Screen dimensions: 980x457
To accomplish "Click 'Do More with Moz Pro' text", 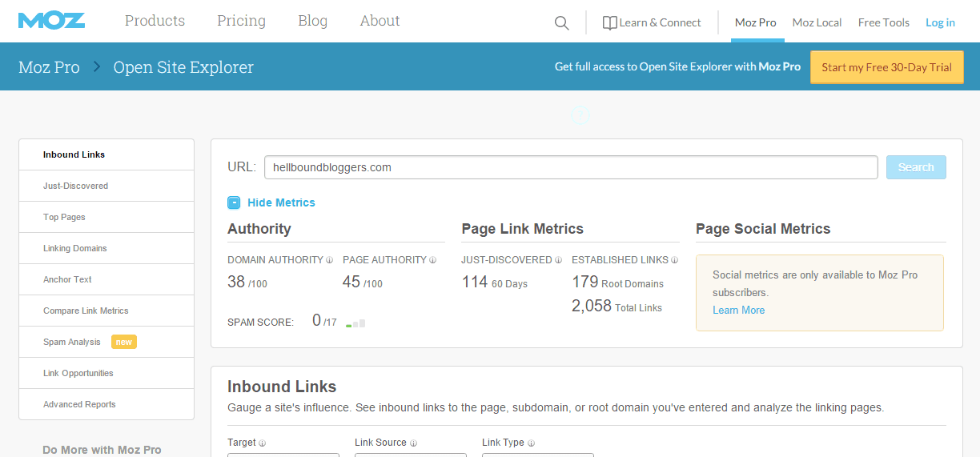I will [102, 450].
